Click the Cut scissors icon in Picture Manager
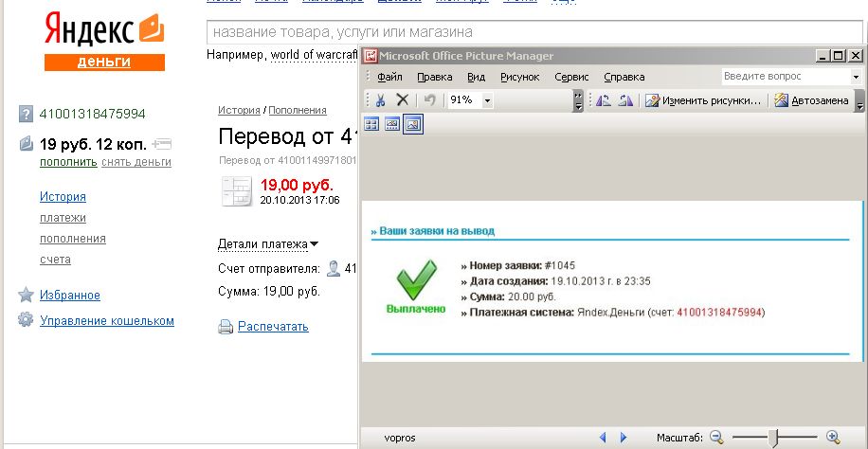 pos(380,100)
